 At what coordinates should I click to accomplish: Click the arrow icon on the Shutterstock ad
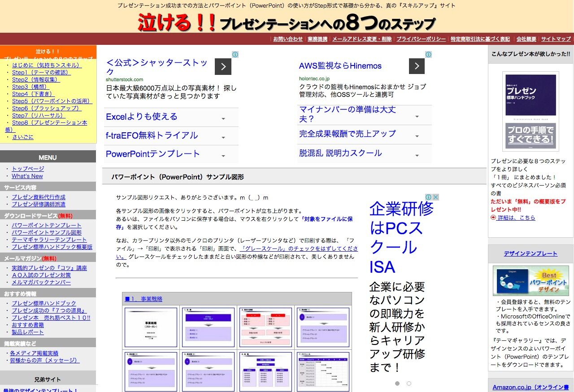(x=223, y=66)
